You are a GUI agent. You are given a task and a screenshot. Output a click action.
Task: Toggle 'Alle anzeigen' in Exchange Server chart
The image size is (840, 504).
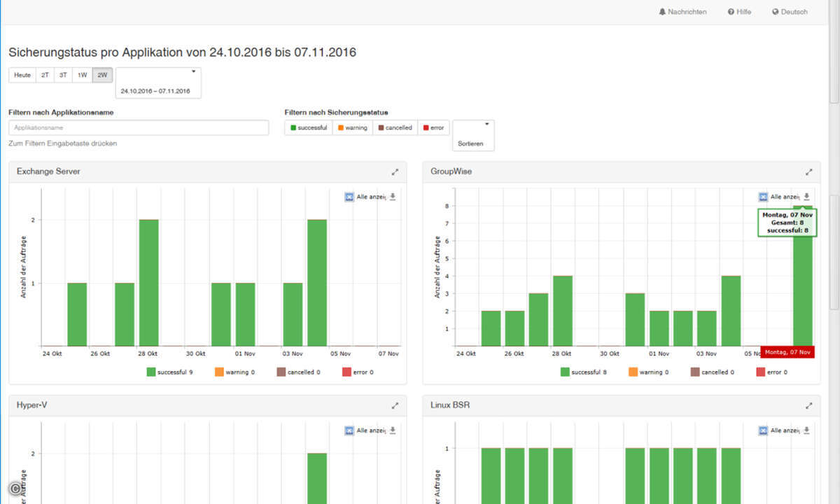365,197
